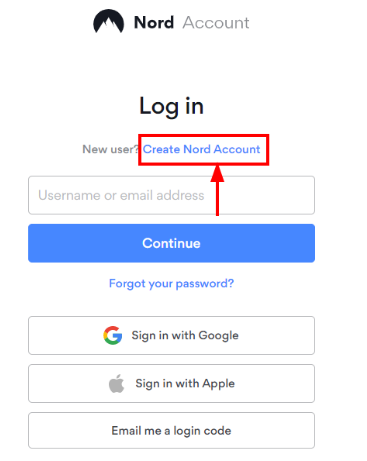Open the Forgot your password? link

click(171, 284)
